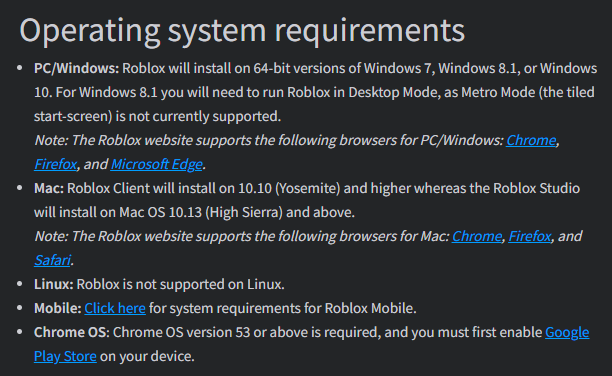612x376 pixels.
Task: Click the '(High Sierra)' text
Action: point(244,212)
